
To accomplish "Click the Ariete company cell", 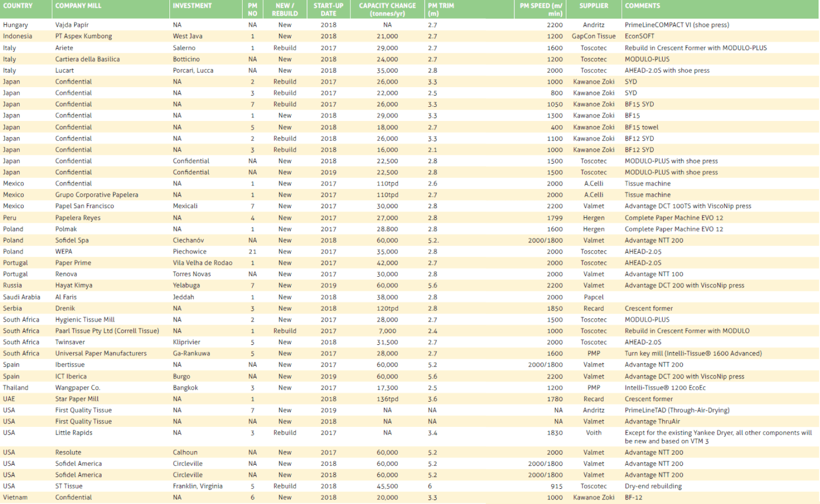I will point(64,48).
